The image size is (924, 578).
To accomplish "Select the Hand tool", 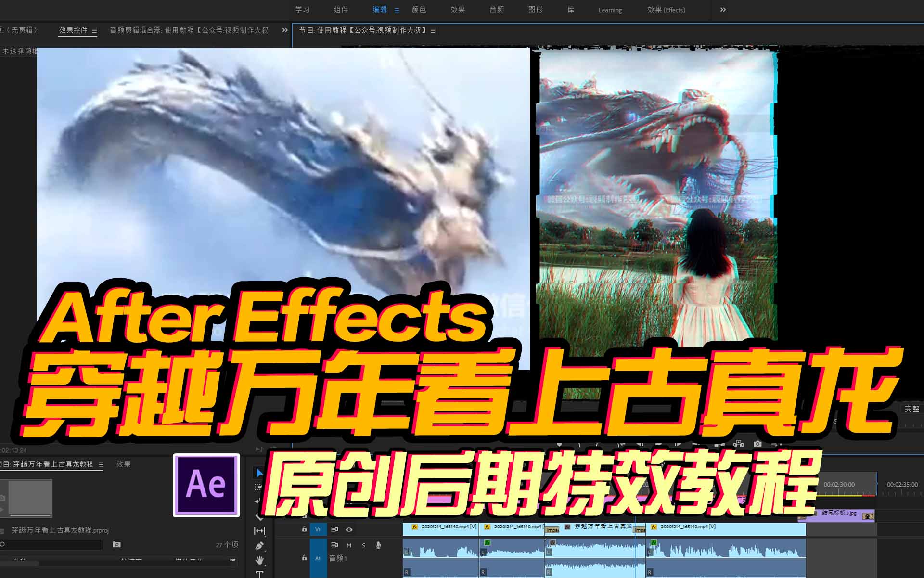I will tap(259, 560).
